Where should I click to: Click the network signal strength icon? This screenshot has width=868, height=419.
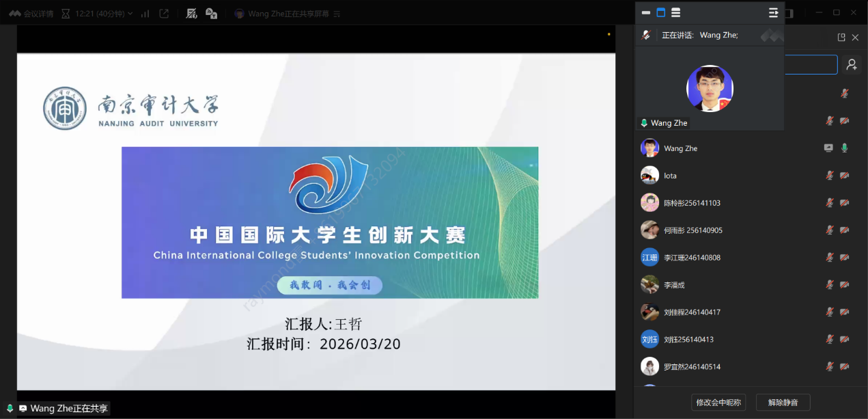pyautogui.click(x=145, y=13)
